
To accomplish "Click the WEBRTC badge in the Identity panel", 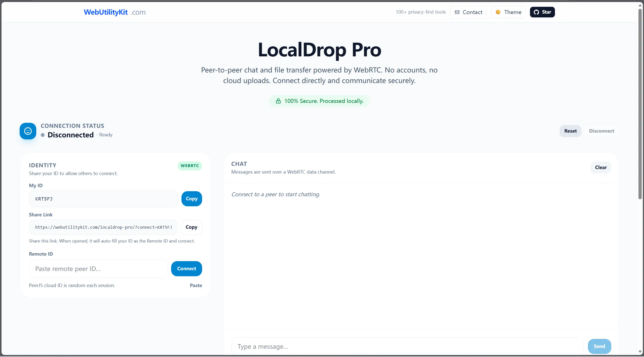I will point(190,166).
